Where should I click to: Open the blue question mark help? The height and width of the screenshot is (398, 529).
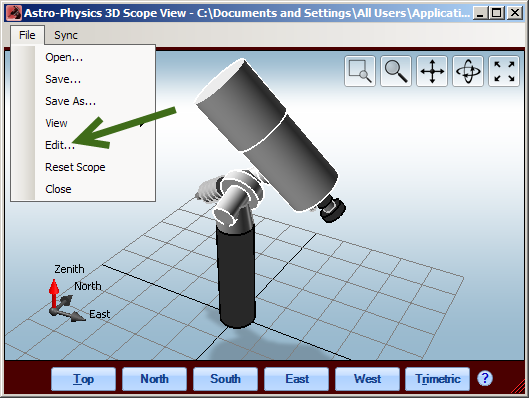485,378
